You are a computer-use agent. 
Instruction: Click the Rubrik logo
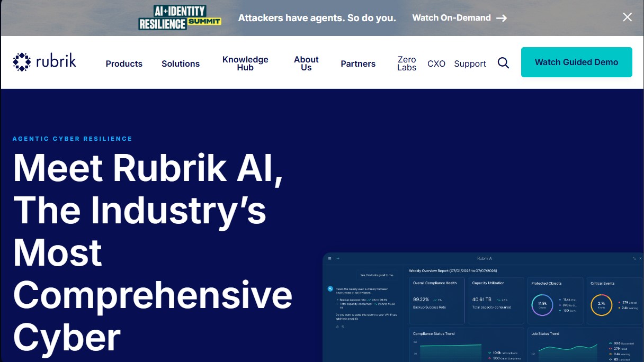pyautogui.click(x=44, y=62)
